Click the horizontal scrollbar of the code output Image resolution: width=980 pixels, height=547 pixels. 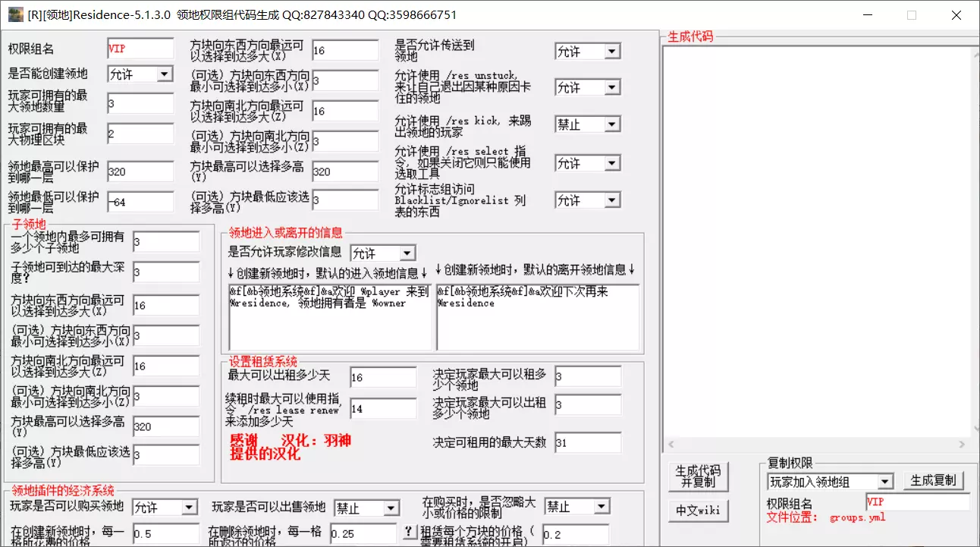coord(816,444)
